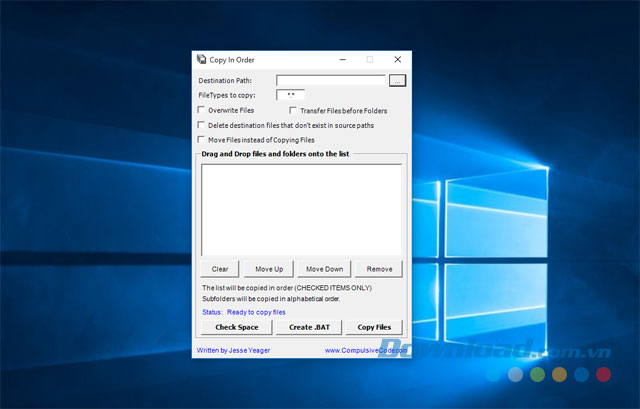
Task: Click the Move Up button
Action: pyautogui.click(x=269, y=269)
